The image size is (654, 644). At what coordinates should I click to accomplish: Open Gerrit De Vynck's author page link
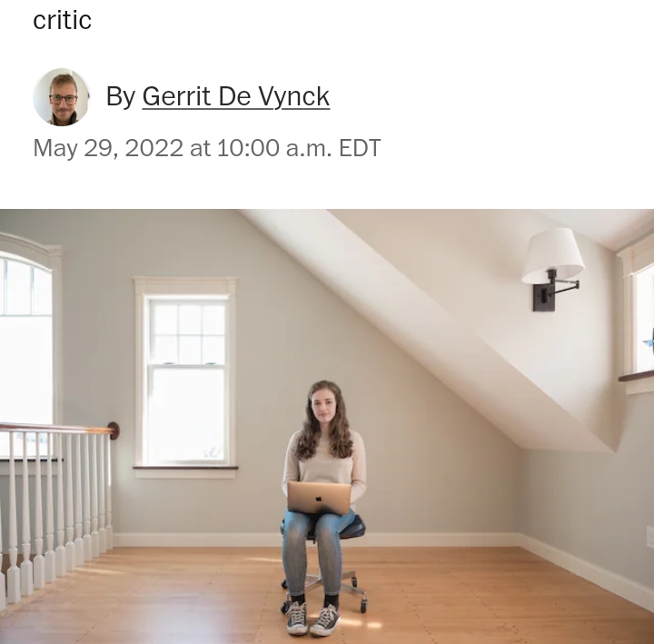click(x=235, y=96)
